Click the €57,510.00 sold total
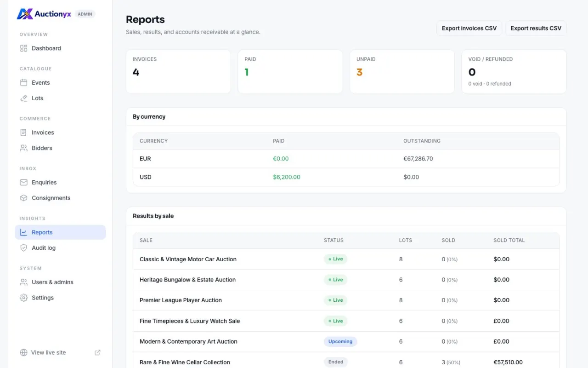The height and width of the screenshot is (368, 588). [x=508, y=362]
